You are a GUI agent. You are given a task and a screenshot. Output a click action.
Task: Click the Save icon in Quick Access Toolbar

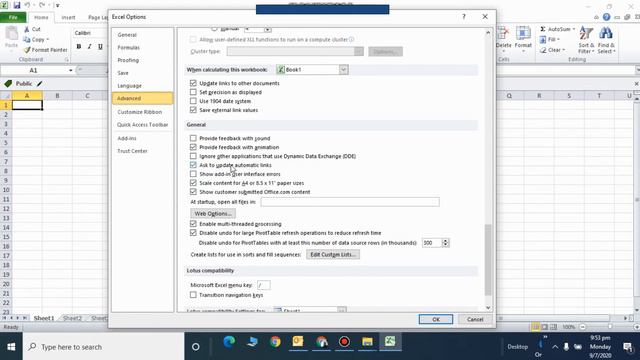17,5
